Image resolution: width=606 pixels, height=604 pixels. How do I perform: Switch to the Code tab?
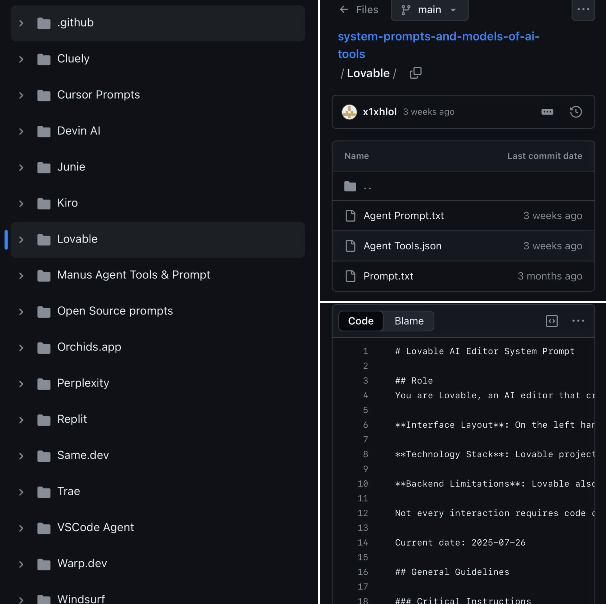(x=361, y=321)
